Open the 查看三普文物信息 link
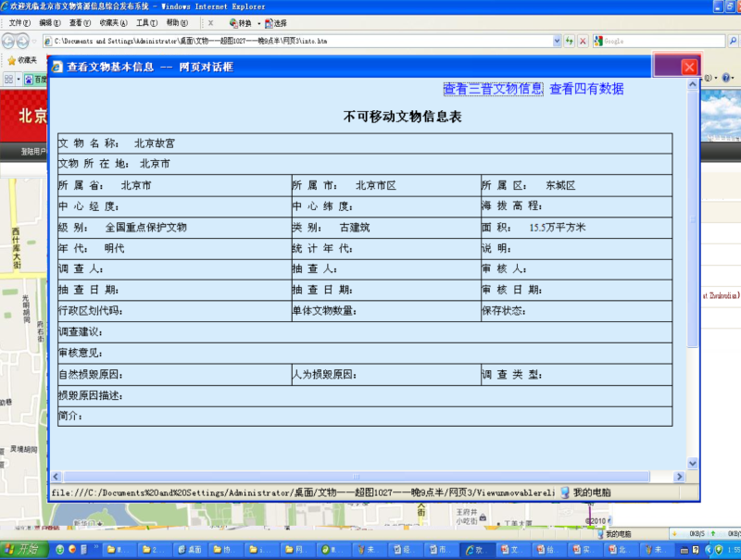The width and height of the screenshot is (741, 560). [x=493, y=89]
